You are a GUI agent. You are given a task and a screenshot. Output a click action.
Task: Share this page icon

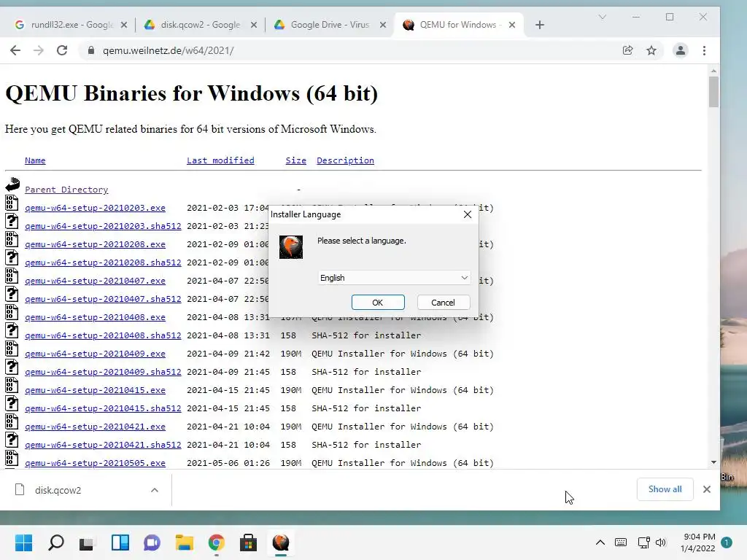(x=628, y=50)
